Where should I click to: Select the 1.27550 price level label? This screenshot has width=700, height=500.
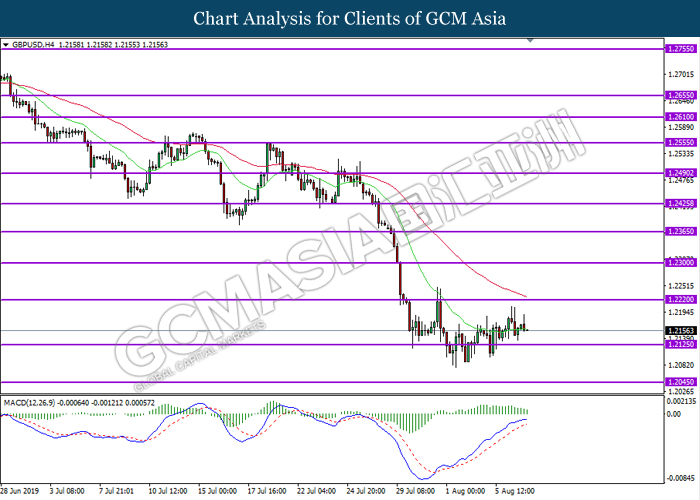point(681,49)
